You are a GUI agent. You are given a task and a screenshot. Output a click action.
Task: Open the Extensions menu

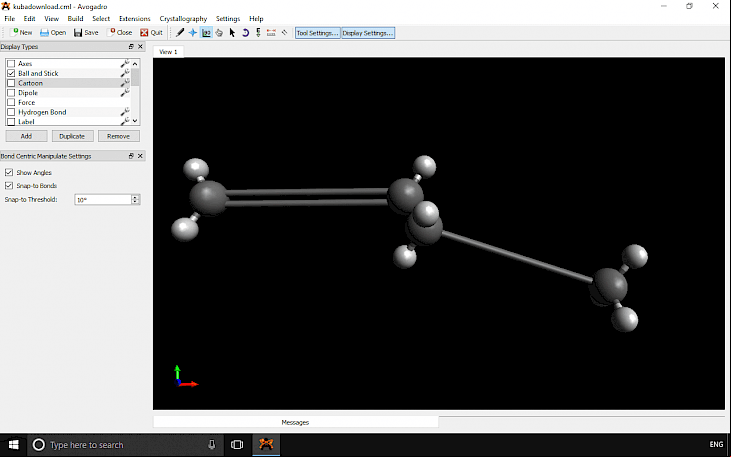click(x=134, y=19)
